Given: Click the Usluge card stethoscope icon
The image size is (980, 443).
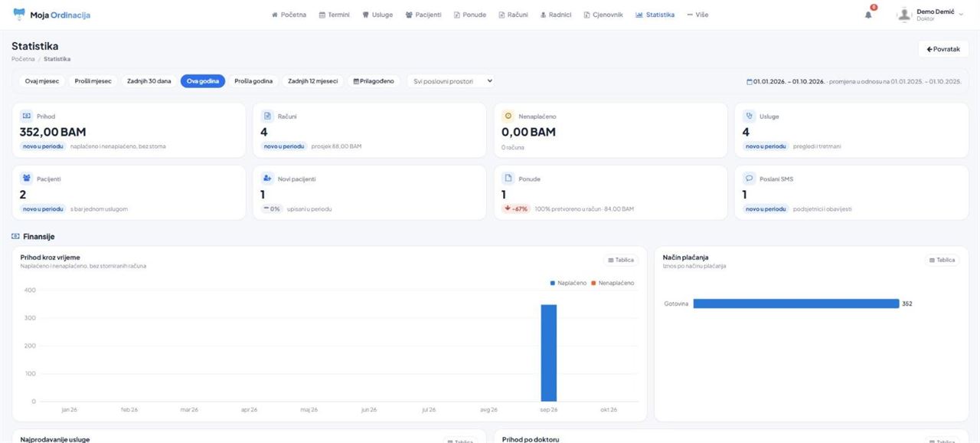Looking at the screenshot, I should 749,116.
